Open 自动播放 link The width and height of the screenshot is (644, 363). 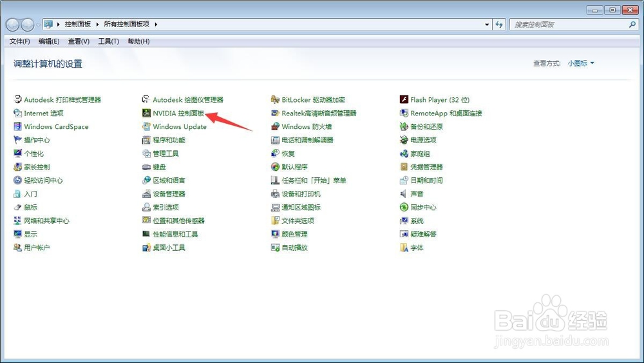click(x=294, y=248)
